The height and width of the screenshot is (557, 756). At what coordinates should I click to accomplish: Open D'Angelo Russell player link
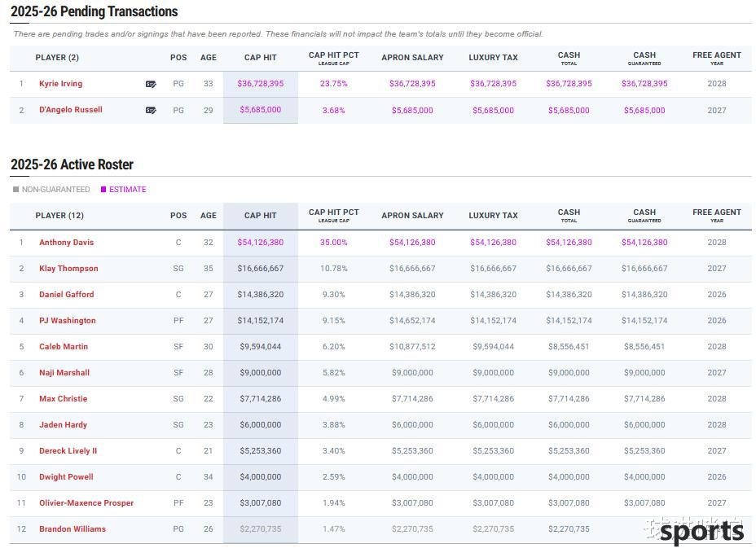[71, 109]
